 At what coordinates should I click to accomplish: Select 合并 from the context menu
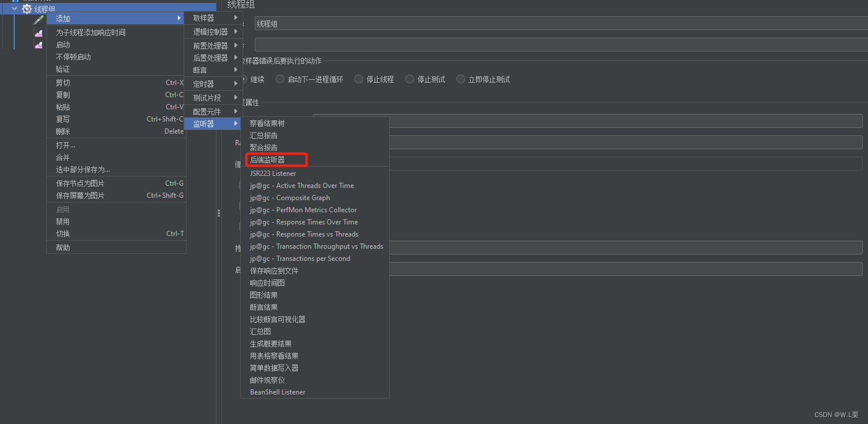116,157
